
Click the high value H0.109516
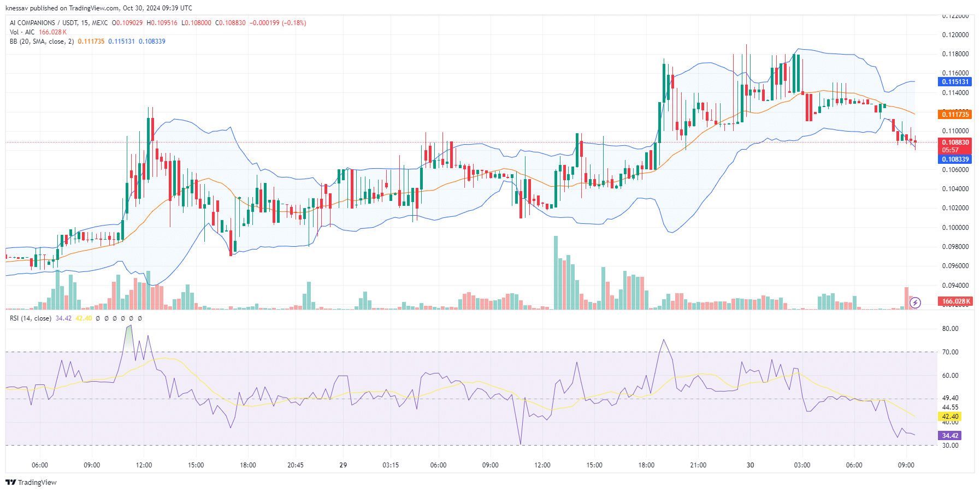pos(162,23)
